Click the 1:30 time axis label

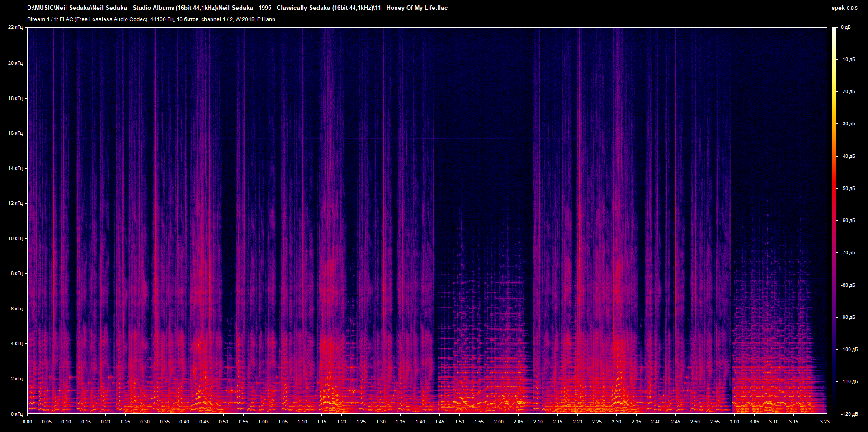click(381, 422)
